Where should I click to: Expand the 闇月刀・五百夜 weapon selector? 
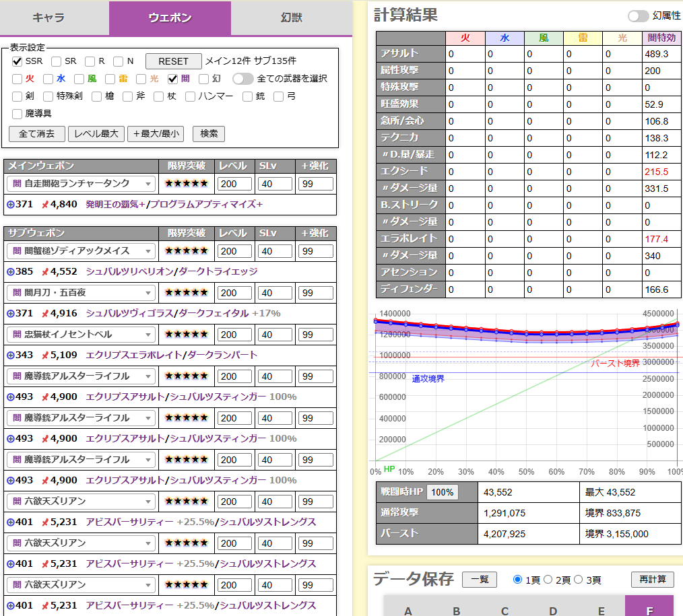tap(81, 293)
